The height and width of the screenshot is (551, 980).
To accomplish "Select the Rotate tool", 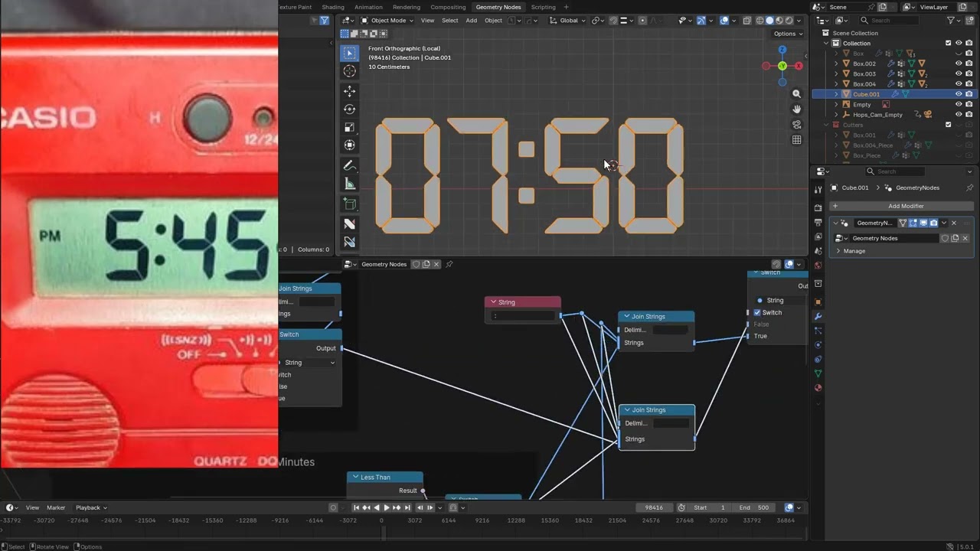I will [x=350, y=109].
